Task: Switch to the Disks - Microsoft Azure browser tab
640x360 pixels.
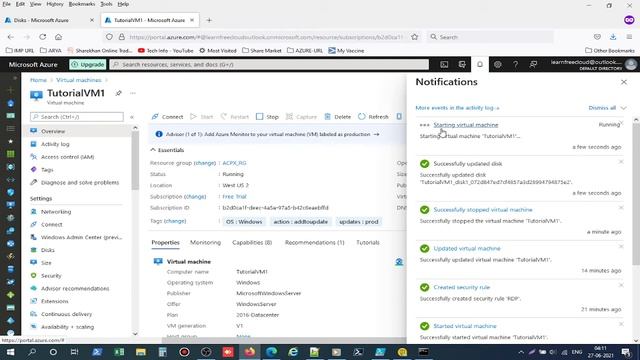Action: point(49,20)
